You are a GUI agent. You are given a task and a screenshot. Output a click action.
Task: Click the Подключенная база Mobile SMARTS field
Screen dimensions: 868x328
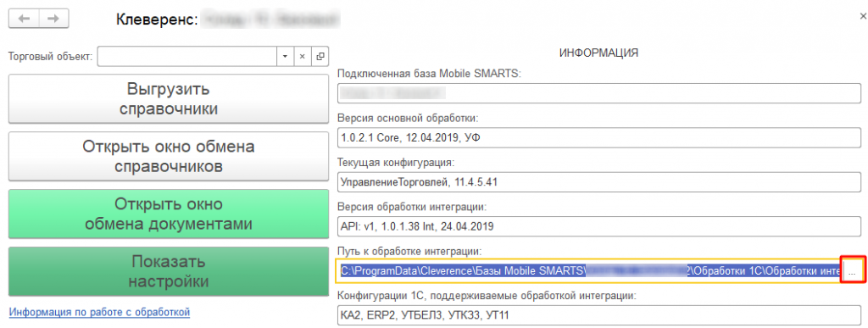click(599, 92)
